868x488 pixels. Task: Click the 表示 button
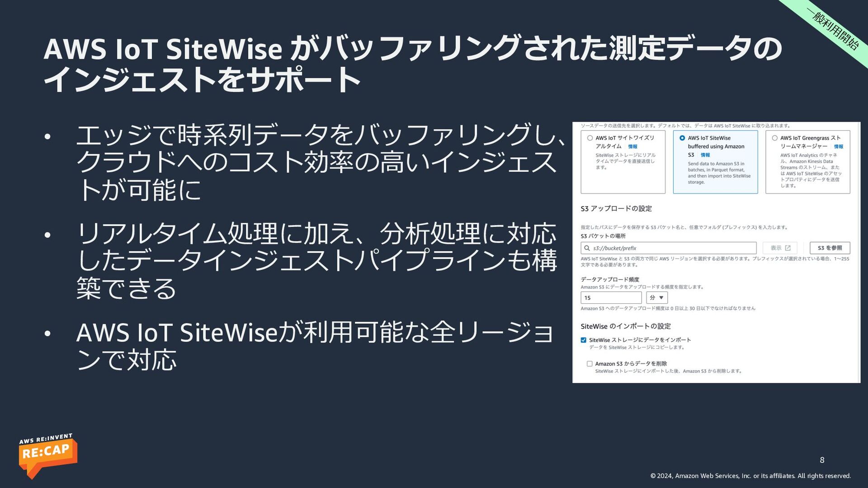click(x=780, y=248)
